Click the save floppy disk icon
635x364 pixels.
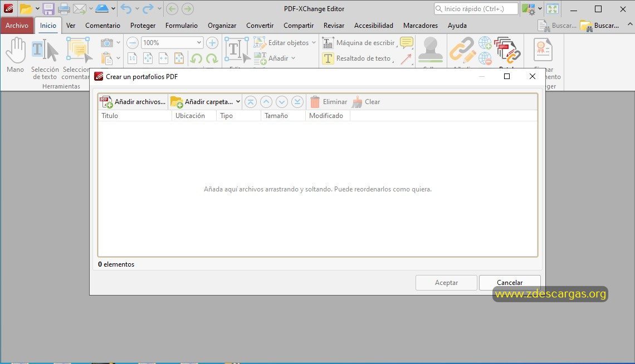(x=48, y=8)
